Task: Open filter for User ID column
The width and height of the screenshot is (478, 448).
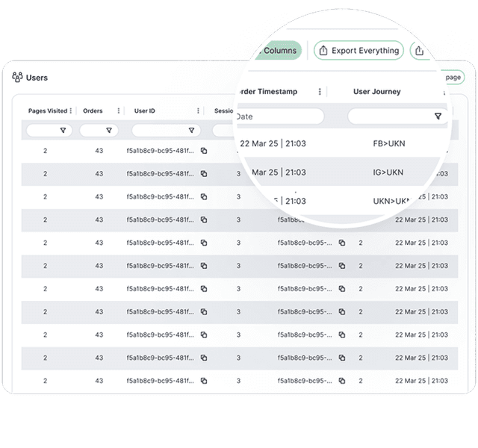Action: (191, 131)
